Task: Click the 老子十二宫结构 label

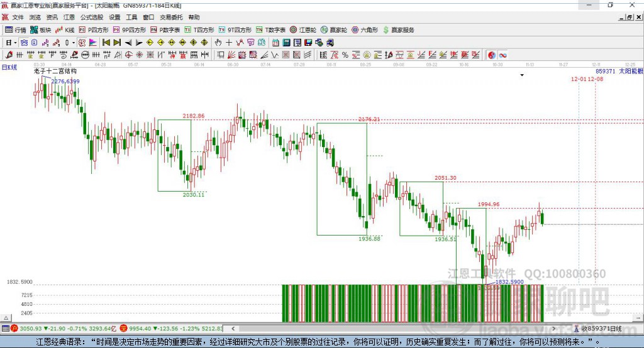Action: [x=55, y=71]
